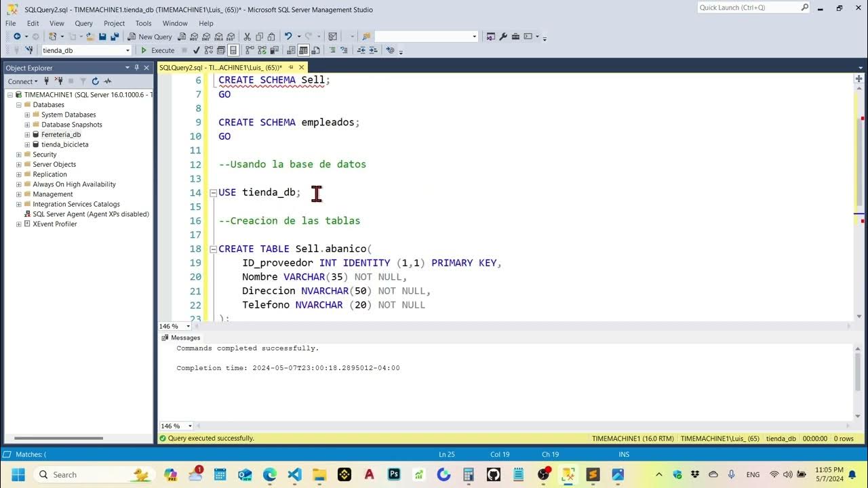Select Server Objects in Object Explorer
Screen dimensions: 868x488
point(54,164)
